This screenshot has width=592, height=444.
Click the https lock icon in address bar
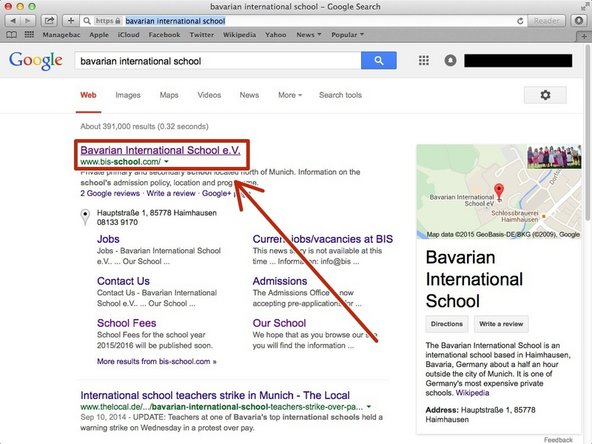click(x=117, y=21)
